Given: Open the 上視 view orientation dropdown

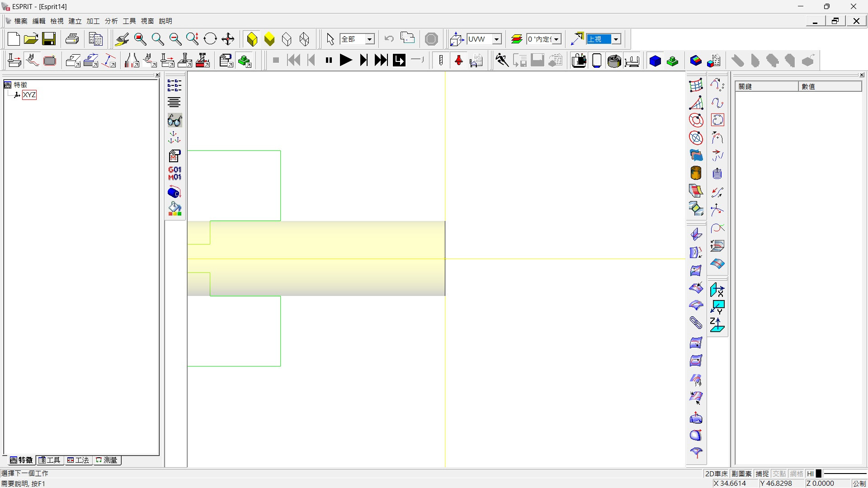Looking at the screenshot, I should click(x=616, y=39).
